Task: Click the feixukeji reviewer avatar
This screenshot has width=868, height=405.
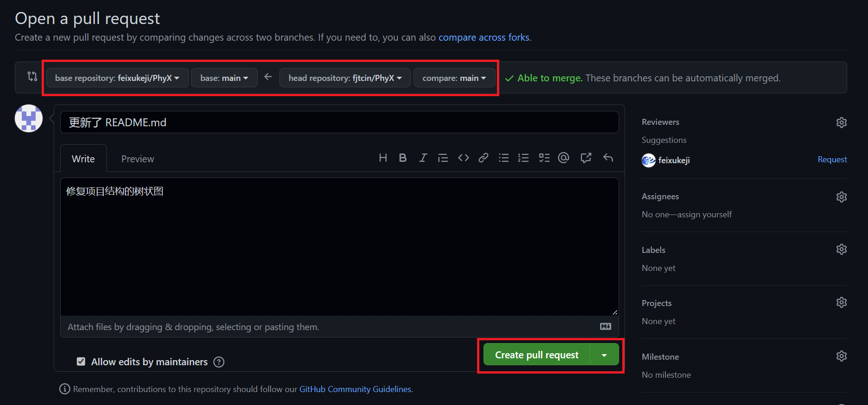Action: pyautogui.click(x=649, y=160)
